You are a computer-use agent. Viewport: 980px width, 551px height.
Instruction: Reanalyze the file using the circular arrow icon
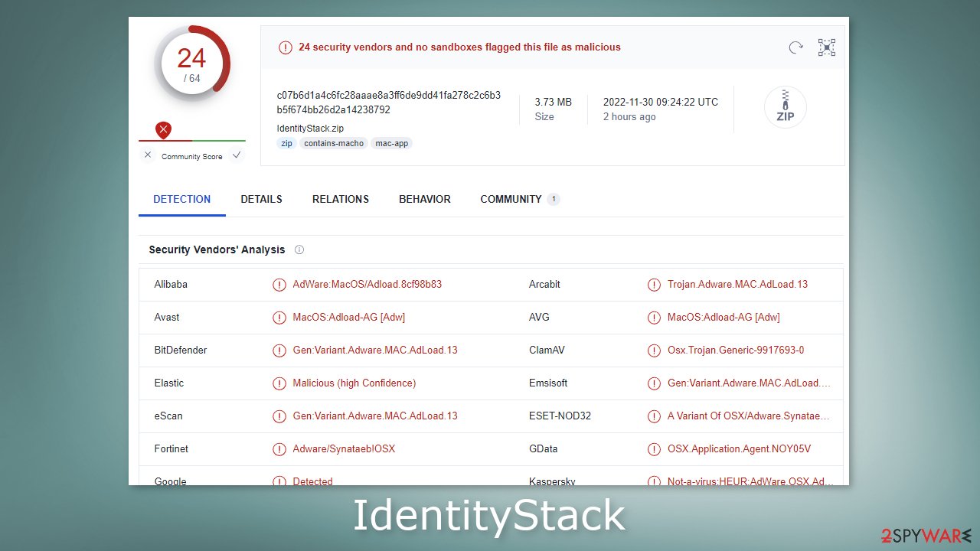(795, 47)
